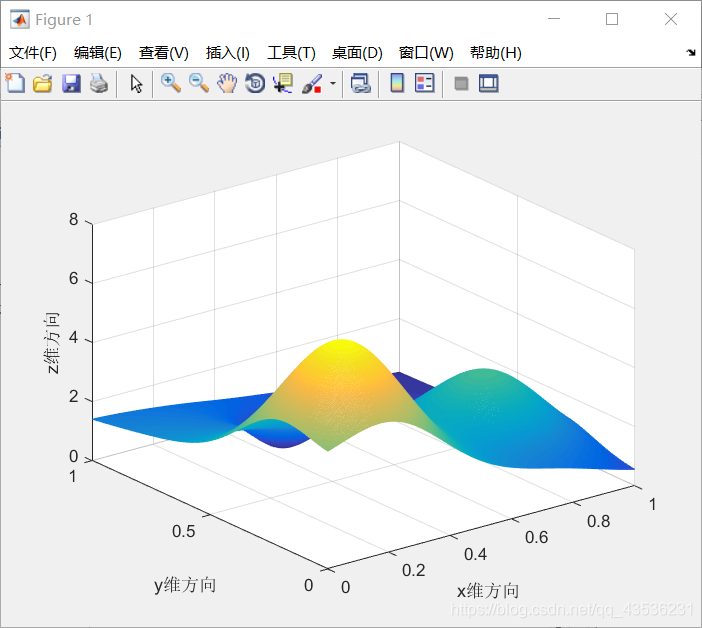Open a file with the folder icon
The height and width of the screenshot is (628, 702).
[43, 83]
